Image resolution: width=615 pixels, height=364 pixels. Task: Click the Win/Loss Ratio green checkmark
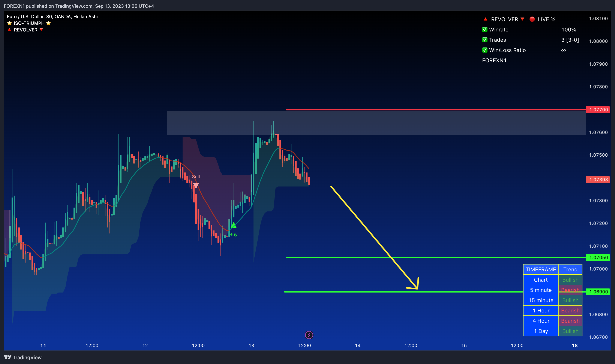[484, 50]
